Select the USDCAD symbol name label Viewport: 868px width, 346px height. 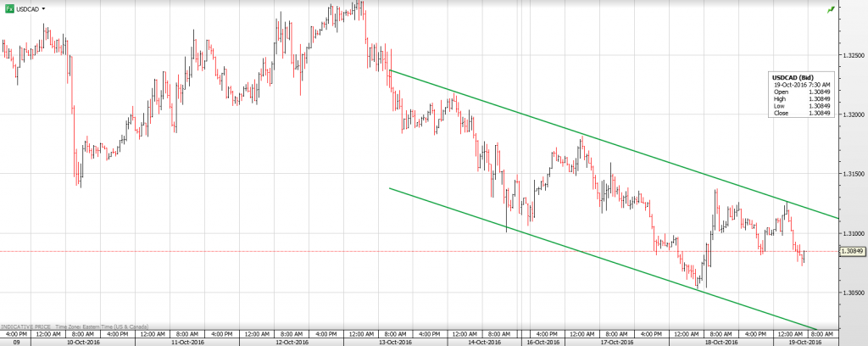(26, 8)
